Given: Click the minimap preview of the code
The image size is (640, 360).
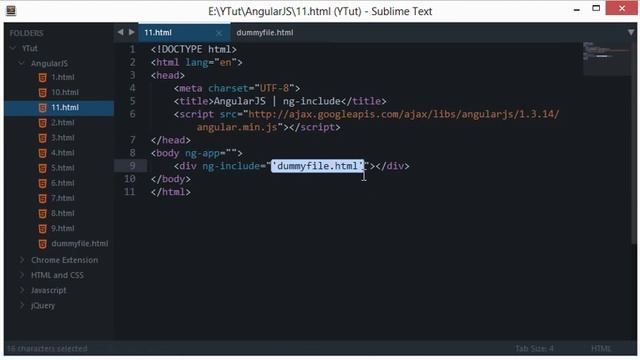Looking at the screenshot, I should [606, 58].
